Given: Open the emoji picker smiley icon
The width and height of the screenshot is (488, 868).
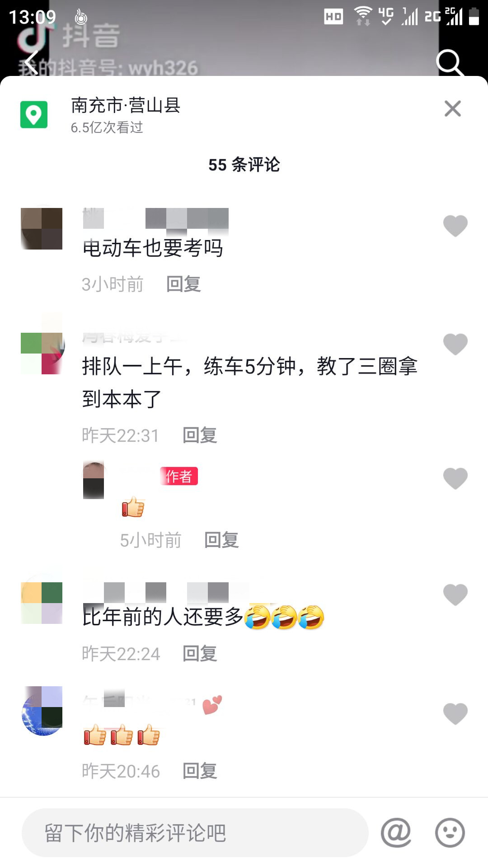Looking at the screenshot, I should click(x=450, y=832).
